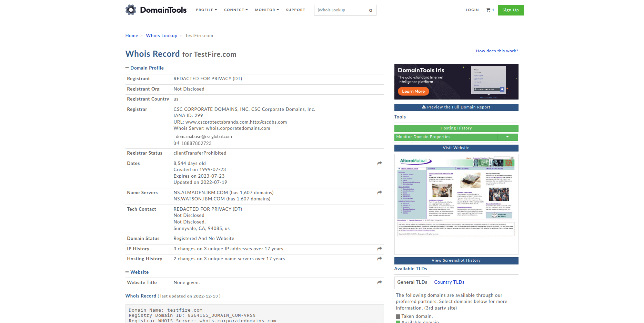Click the DomainTools gear logo
Viewport: 644px width, 323px height.
pos(131,10)
